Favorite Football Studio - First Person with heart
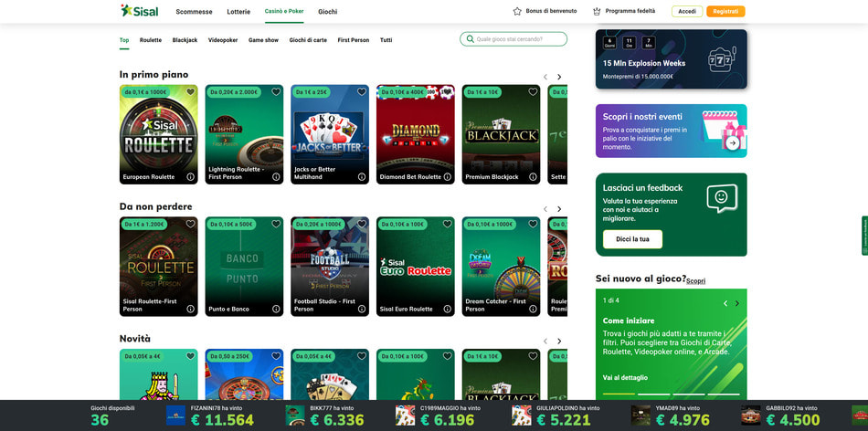The width and height of the screenshot is (868, 431). coord(362,224)
